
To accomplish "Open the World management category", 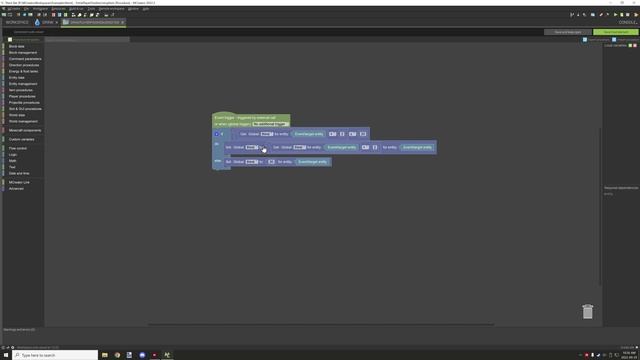I will (x=23, y=122).
